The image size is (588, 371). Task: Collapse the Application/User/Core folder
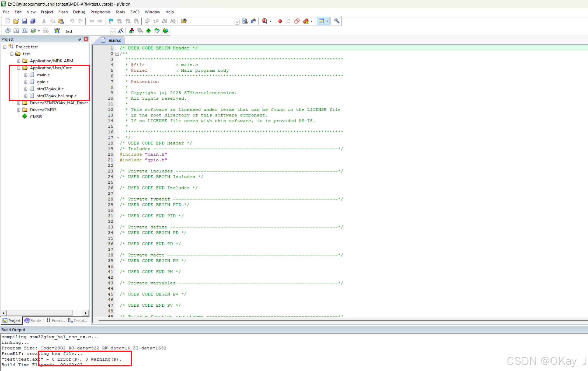(19, 68)
